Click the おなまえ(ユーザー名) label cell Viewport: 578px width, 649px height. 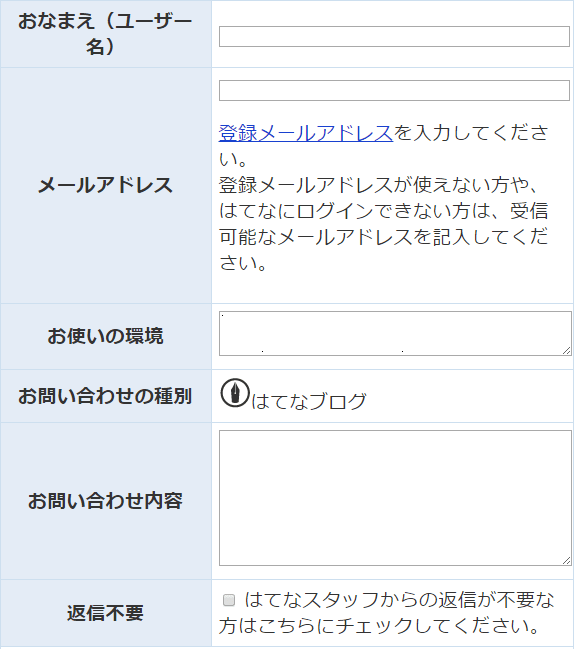pyautogui.click(x=106, y=34)
